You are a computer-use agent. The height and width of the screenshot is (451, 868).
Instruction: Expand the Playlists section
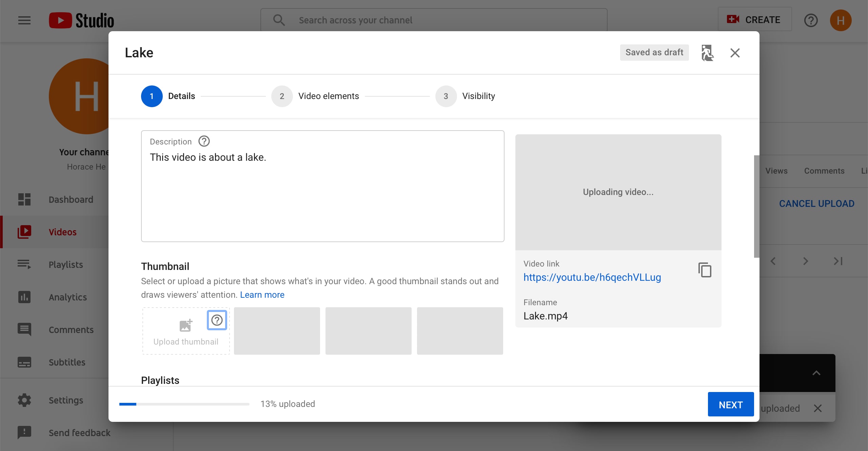161,380
